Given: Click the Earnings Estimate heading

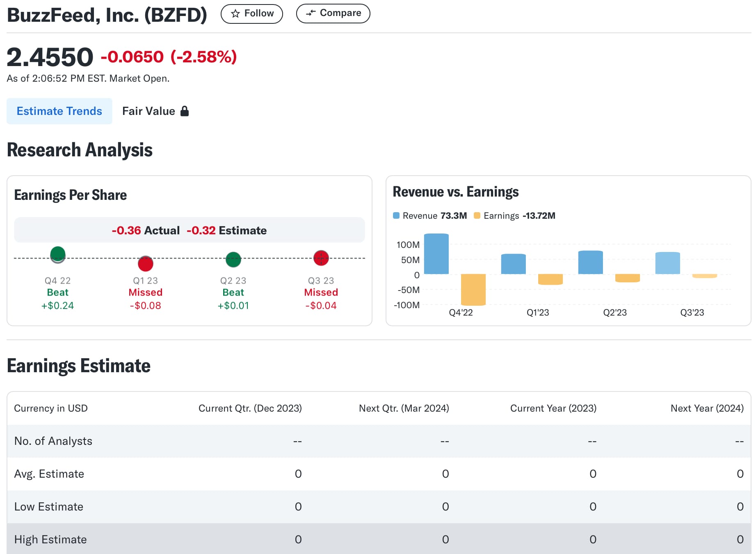Looking at the screenshot, I should click(79, 366).
